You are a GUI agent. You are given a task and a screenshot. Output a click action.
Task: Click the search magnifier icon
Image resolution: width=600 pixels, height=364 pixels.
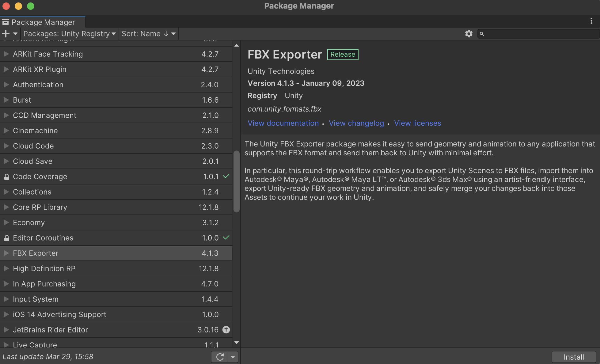[482, 34]
